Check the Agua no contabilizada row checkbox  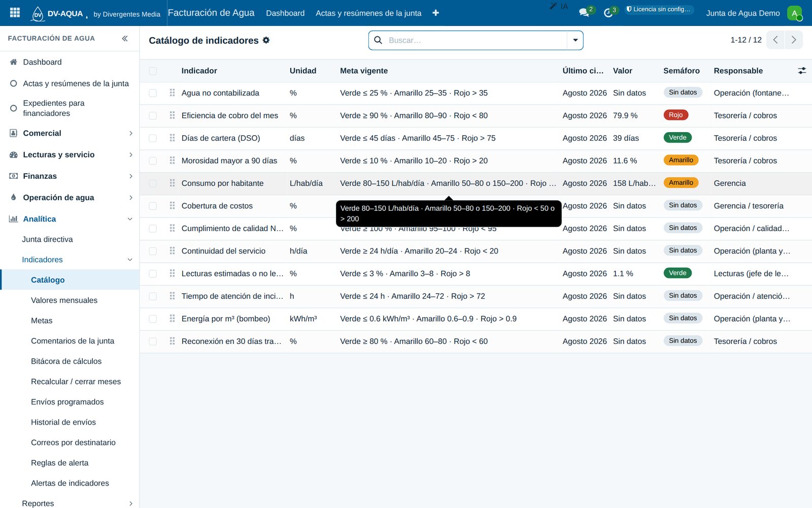coord(153,93)
